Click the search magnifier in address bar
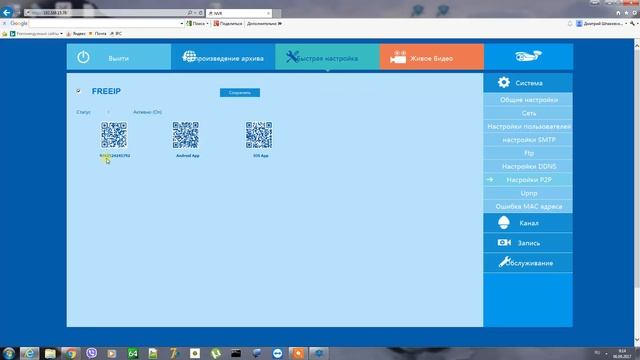640x360 pixels. [189, 13]
